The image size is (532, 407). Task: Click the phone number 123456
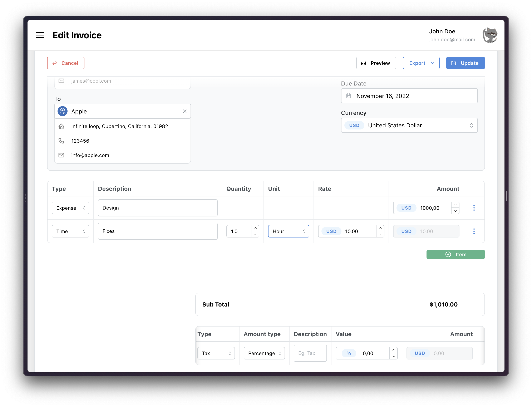coord(80,141)
